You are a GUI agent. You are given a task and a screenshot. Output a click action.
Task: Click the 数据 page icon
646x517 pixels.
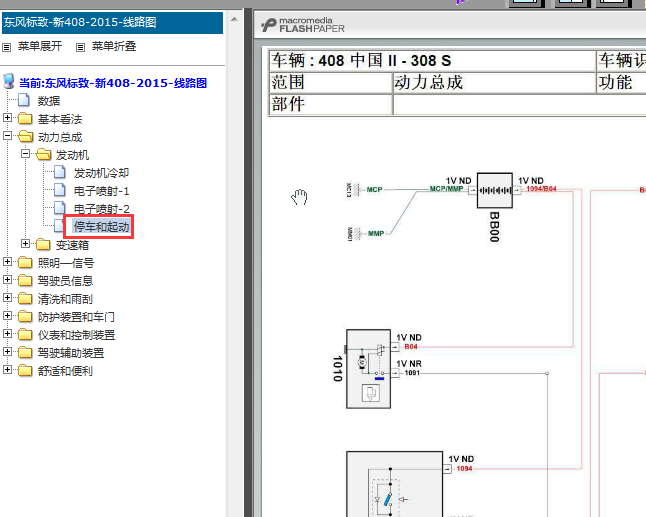coord(24,100)
